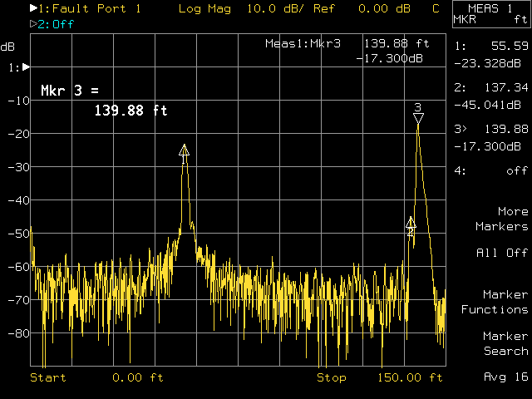The image size is (532, 399).
Task: Select measurement '1:Fault Port 1' label
Action: click(x=90, y=8)
